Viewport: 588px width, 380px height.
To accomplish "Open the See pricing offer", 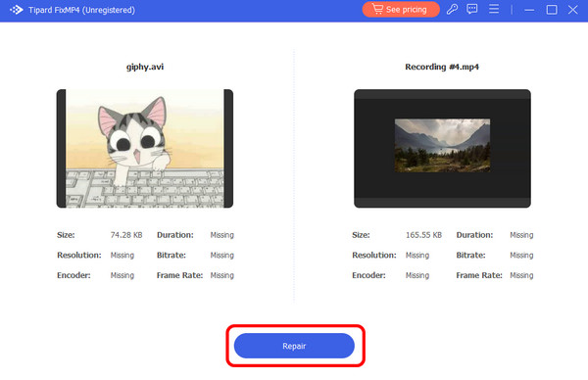I will tap(401, 10).
